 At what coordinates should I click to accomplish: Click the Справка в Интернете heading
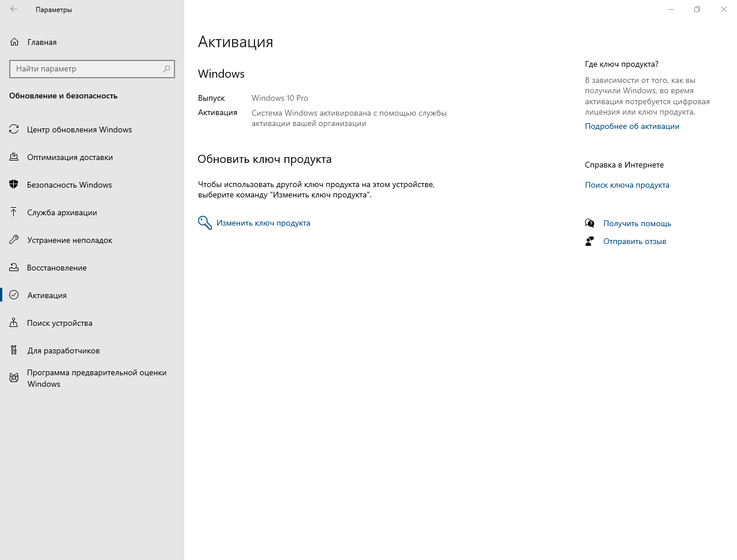[x=624, y=165]
